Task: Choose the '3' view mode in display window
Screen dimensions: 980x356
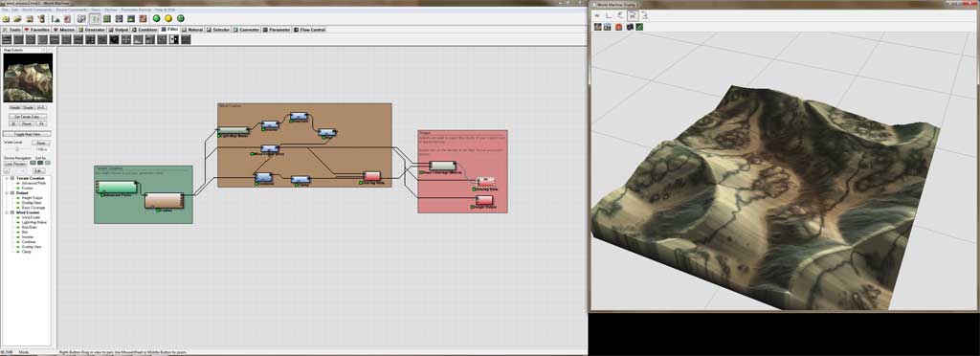Action: point(644,15)
